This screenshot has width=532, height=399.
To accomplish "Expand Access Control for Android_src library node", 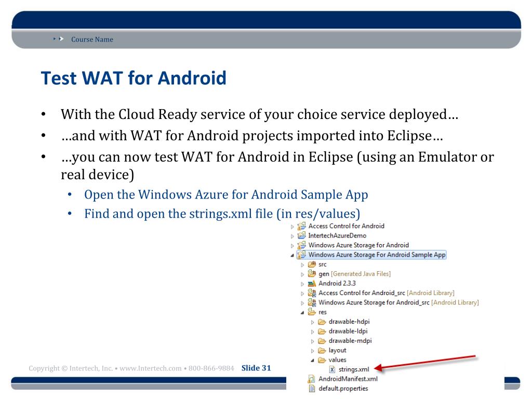I will [302, 294].
